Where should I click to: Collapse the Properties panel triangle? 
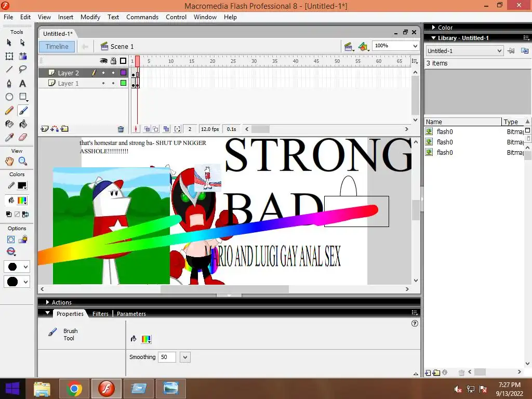click(x=47, y=313)
